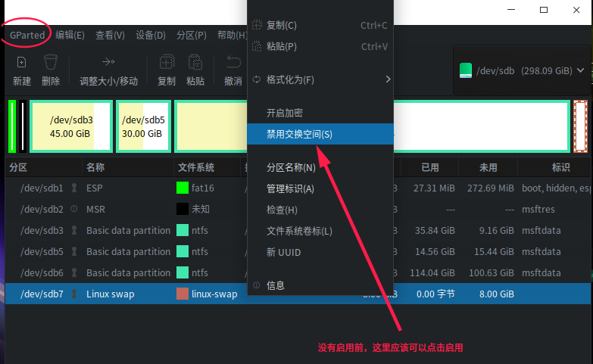
Task: Select /dev/sdb5 block in the disk map
Action: click(x=143, y=126)
